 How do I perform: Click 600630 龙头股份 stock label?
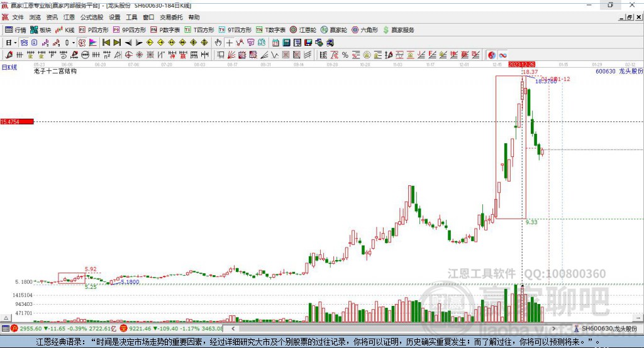[x=619, y=71]
